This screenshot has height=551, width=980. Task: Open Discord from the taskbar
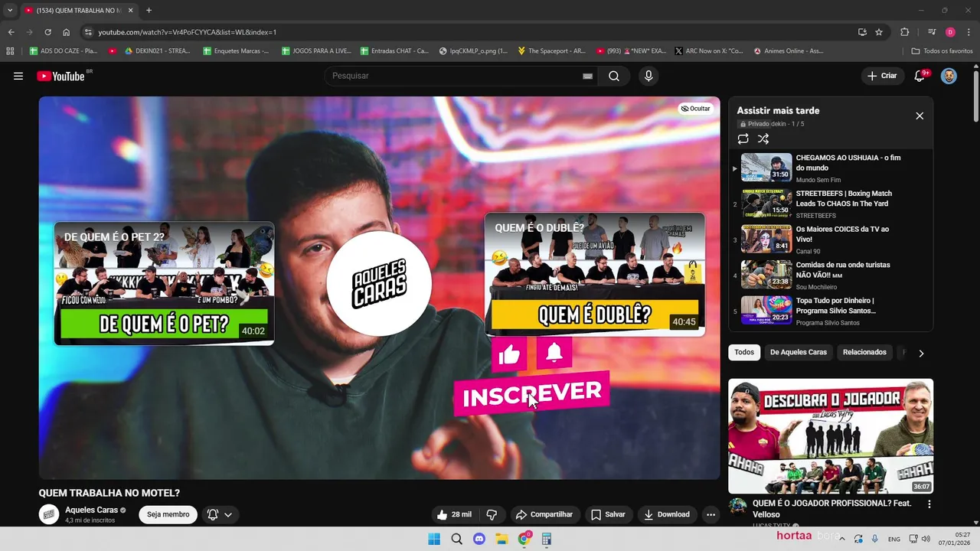click(479, 539)
